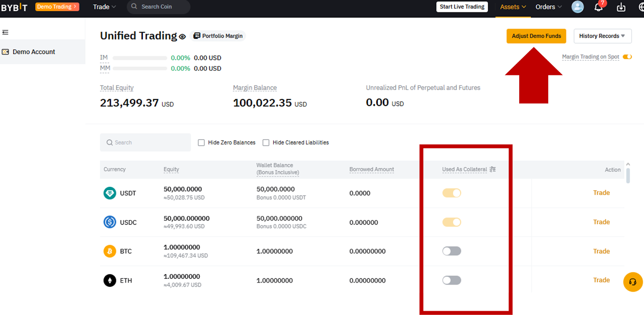Open History Records dropdown
Image resolution: width=644 pixels, height=315 pixels.
(x=603, y=36)
